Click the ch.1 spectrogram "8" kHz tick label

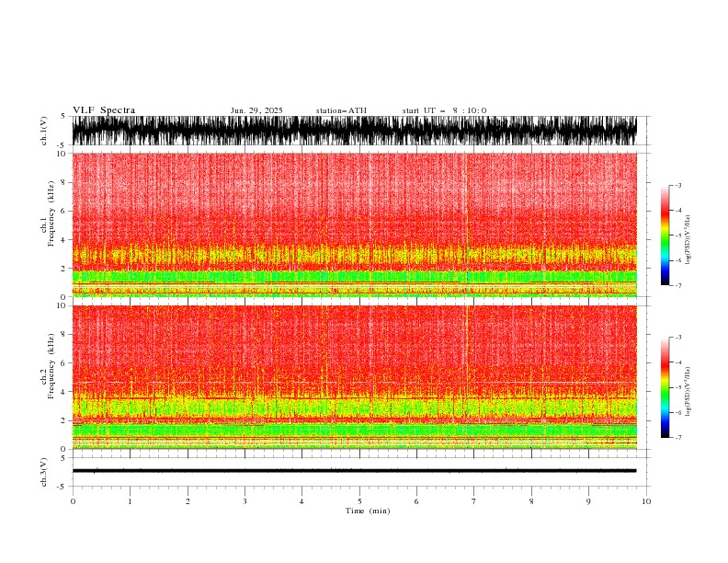(x=64, y=182)
